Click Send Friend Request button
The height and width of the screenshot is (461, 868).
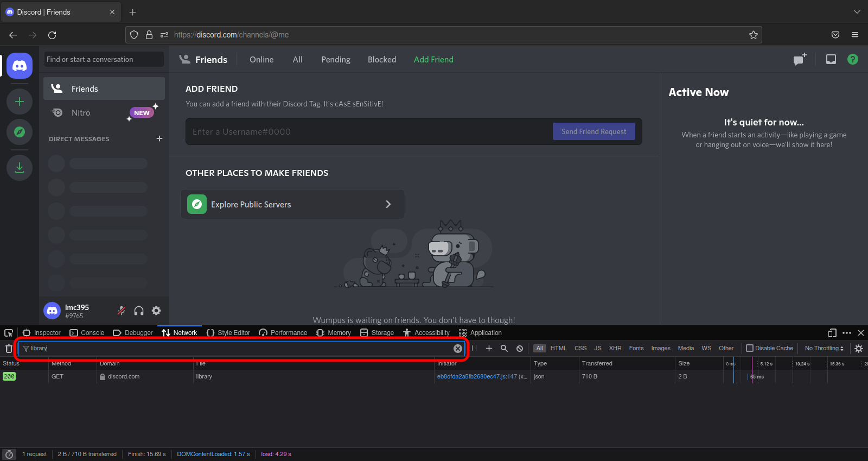[594, 131]
